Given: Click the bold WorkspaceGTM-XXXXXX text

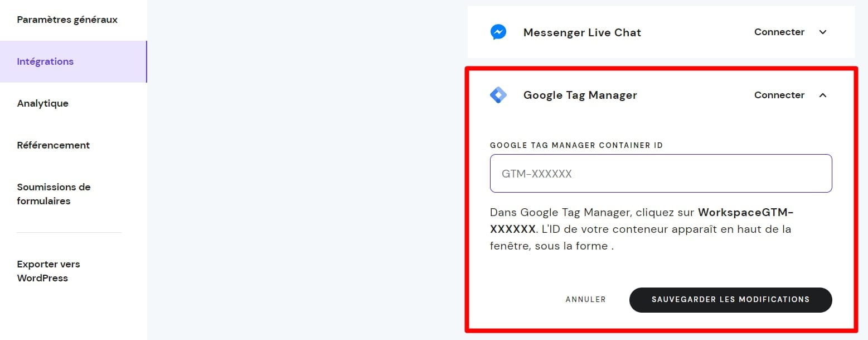Looking at the screenshot, I should pos(745,213).
